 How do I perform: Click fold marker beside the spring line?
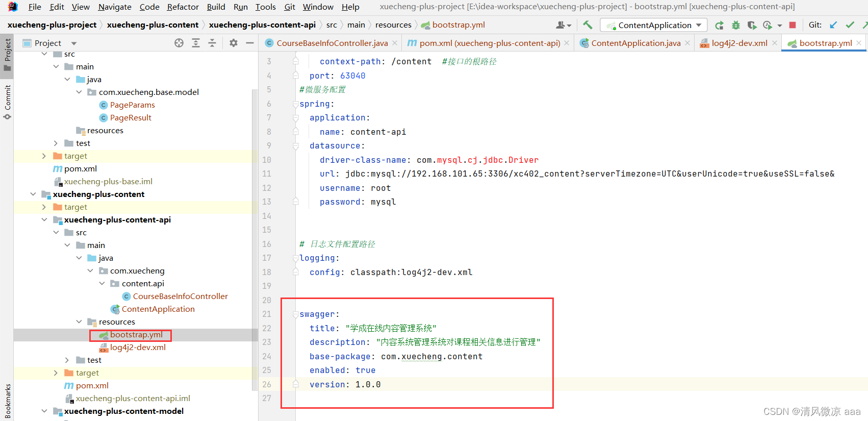[295, 104]
